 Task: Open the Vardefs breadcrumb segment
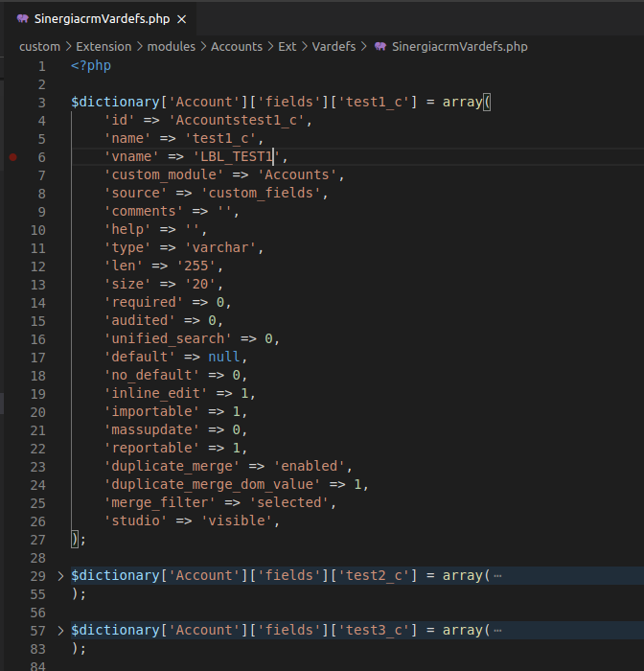333,47
